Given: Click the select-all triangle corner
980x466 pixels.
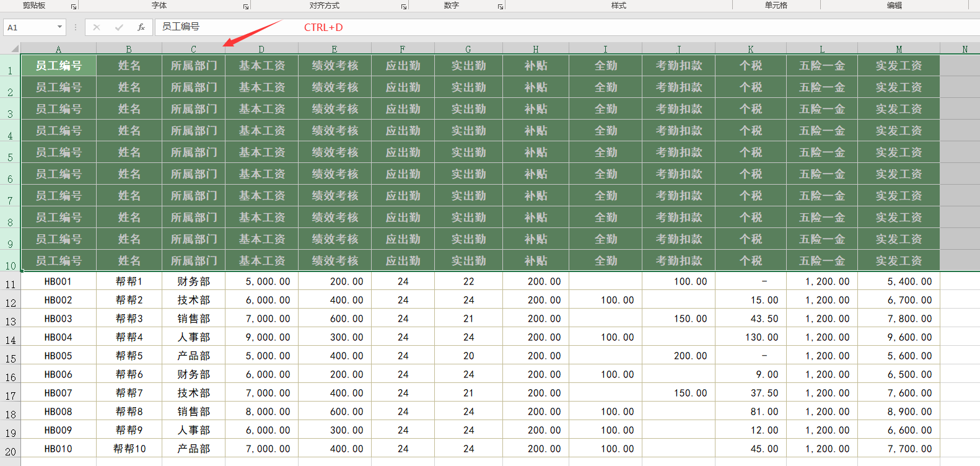Looking at the screenshot, I should 14,48.
